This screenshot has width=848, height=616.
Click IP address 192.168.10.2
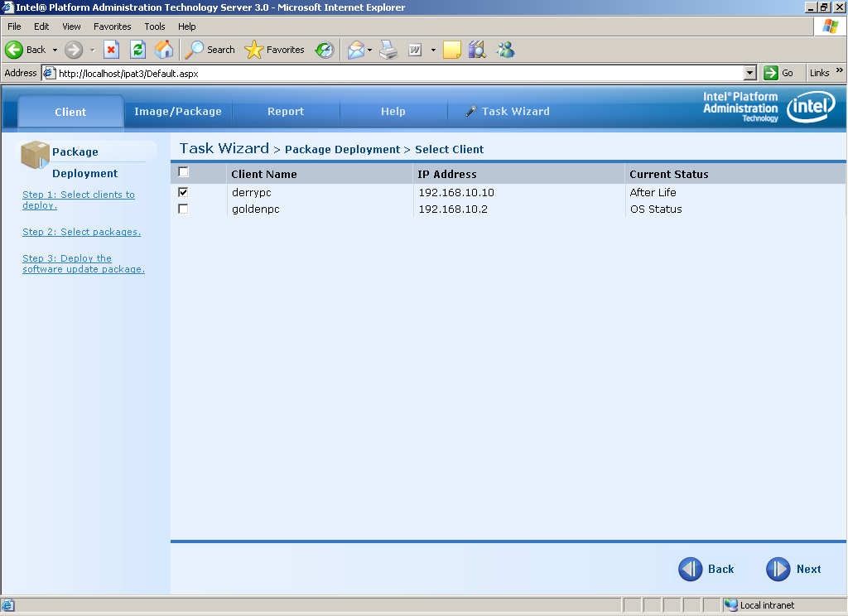pyautogui.click(x=453, y=209)
